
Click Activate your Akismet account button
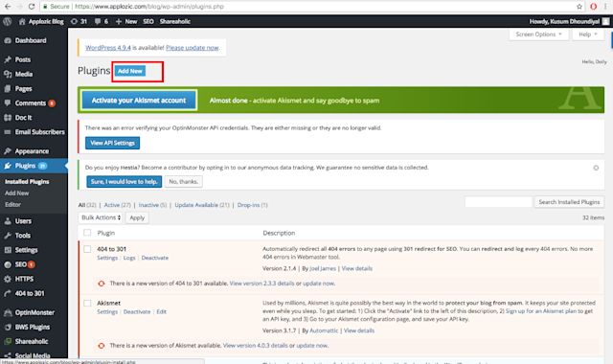[x=139, y=100]
